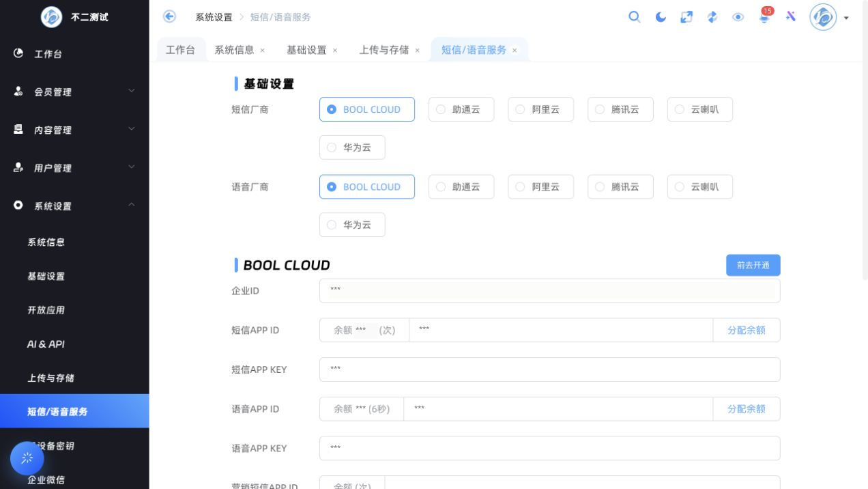Switch to the 基础设置 tab
The width and height of the screenshot is (868, 489).
306,50
